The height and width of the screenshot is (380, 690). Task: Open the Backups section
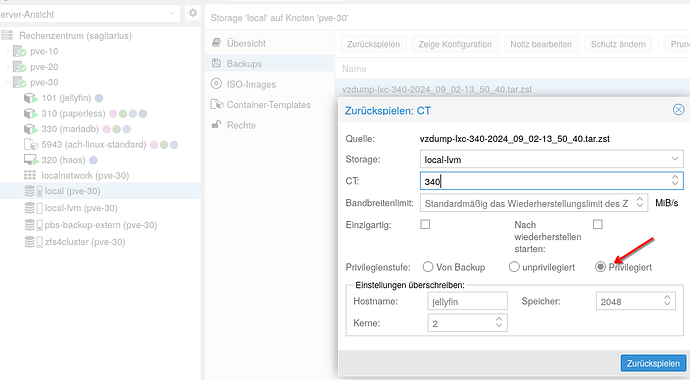269,63
